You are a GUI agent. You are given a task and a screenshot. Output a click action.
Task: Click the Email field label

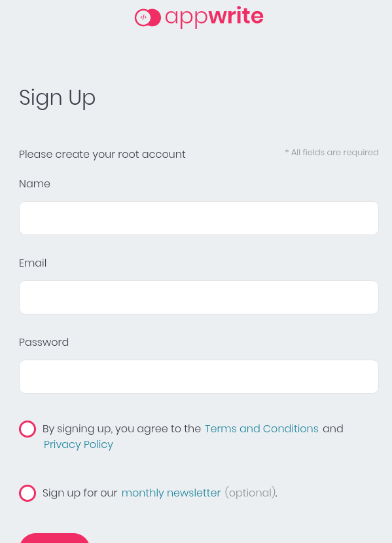click(x=33, y=263)
